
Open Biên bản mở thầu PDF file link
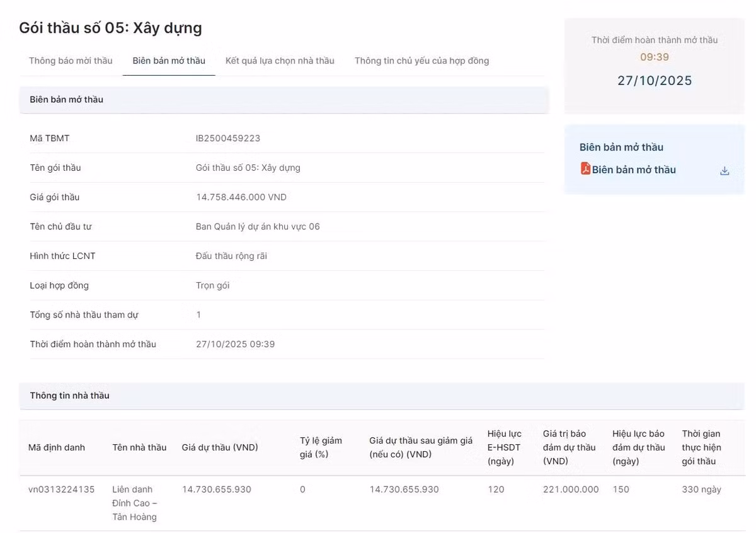(633, 169)
